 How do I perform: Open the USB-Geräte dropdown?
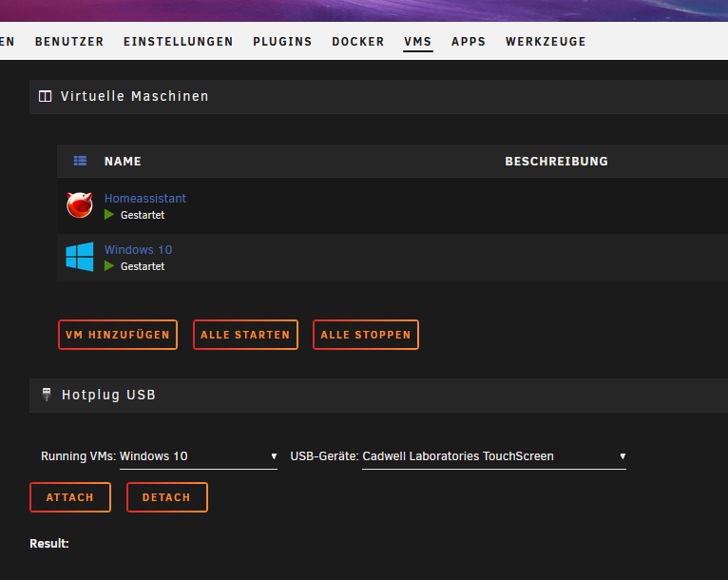coord(494,456)
